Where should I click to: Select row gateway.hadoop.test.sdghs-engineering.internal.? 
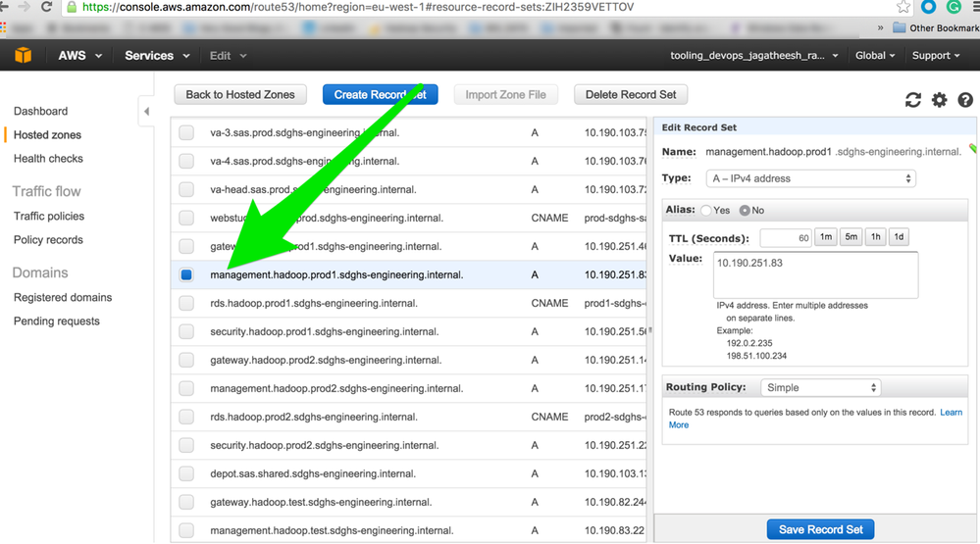click(x=409, y=502)
